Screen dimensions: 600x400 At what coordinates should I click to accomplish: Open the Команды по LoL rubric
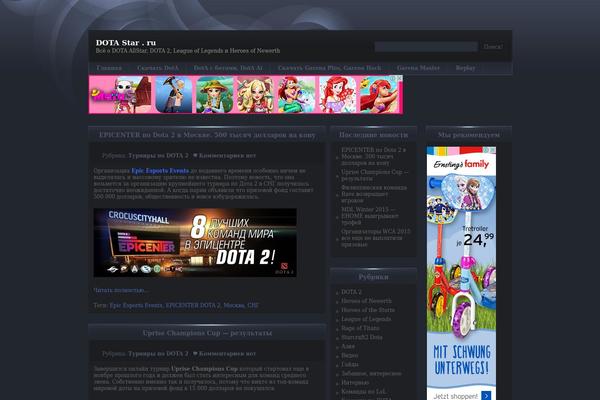click(364, 392)
